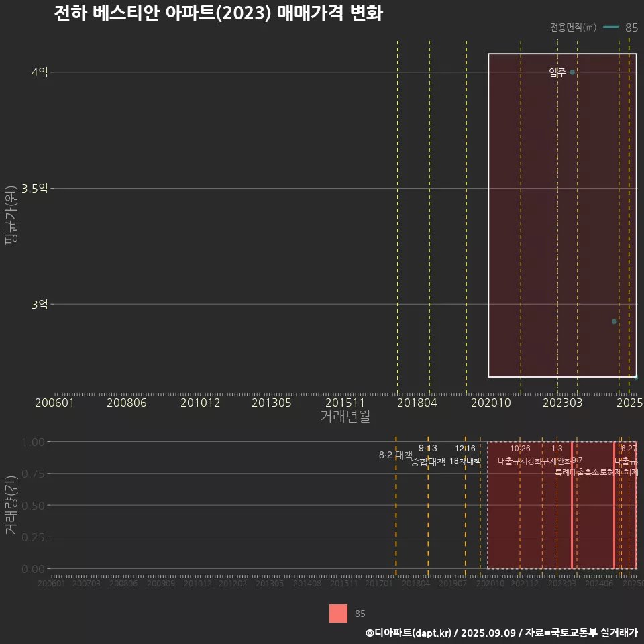Click 201012 on the price chart x-axis
Viewport: 644px width, 644px height.
pyautogui.click(x=201, y=402)
